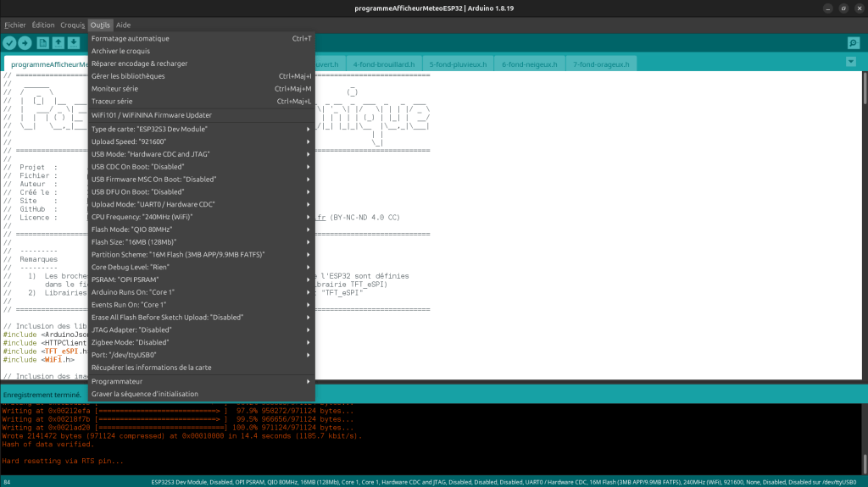868x487 pixels.
Task: Click the 'Hard resetting via RTS pin...' line
Action: [x=63, y=461]
